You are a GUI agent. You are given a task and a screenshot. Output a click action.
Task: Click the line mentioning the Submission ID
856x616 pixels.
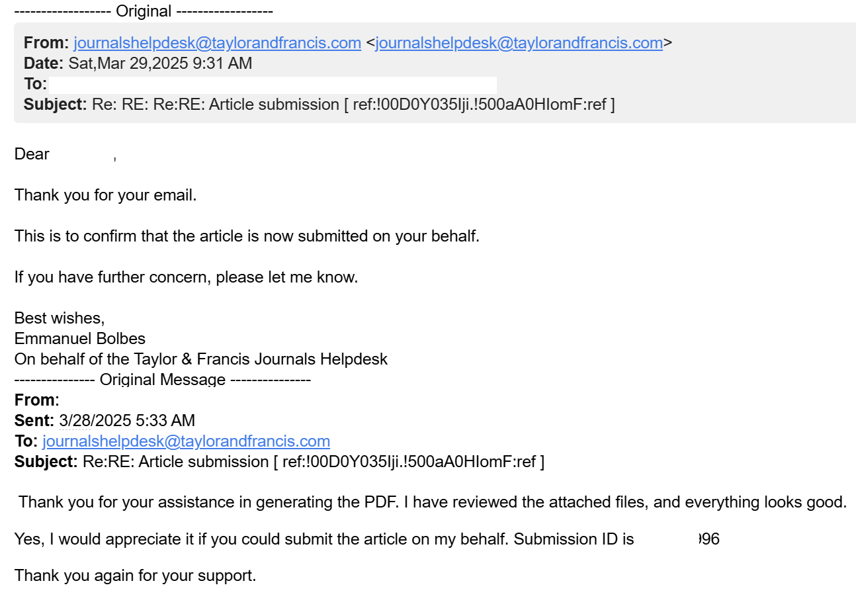[x=367, y=539]
